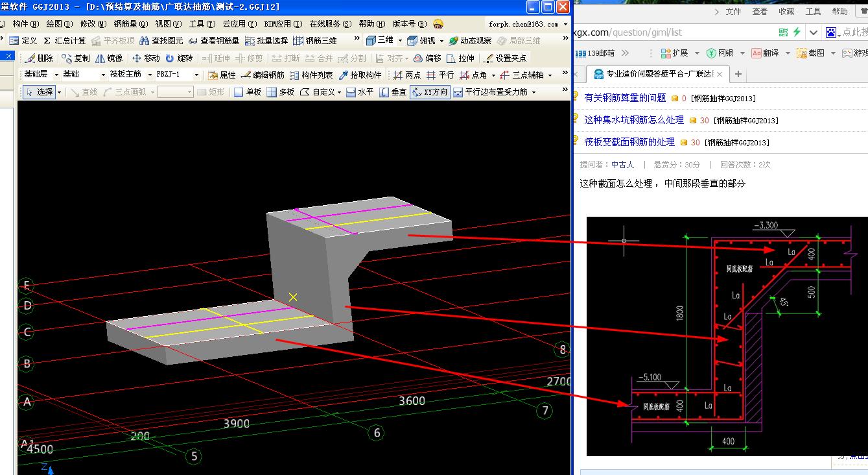
Task: Expand the 筏板主筋 component type dropdown
Action: tap(150, 75)
